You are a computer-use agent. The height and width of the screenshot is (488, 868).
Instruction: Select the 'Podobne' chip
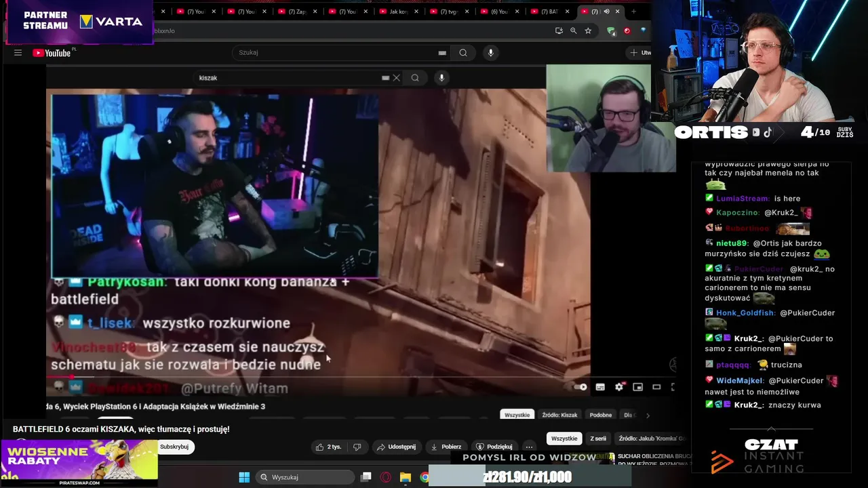point(601,415)
